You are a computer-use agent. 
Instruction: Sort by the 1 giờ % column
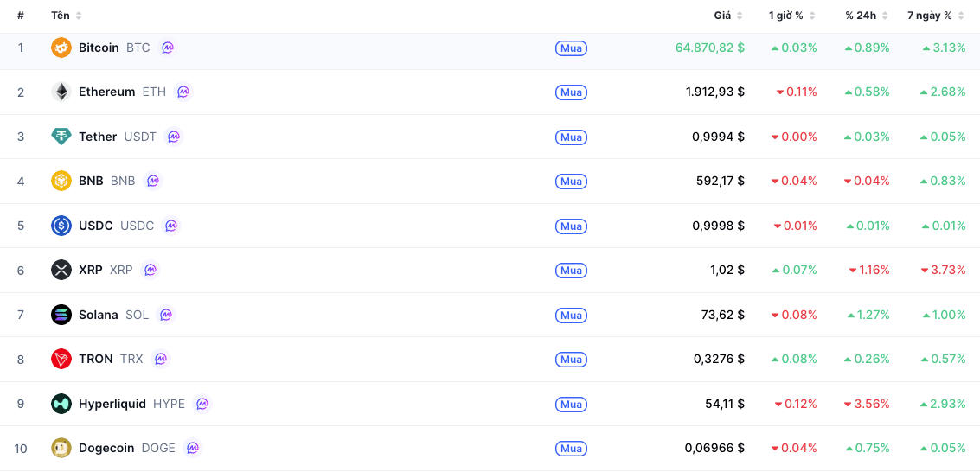pyautogui.click(x=792, y=16)
